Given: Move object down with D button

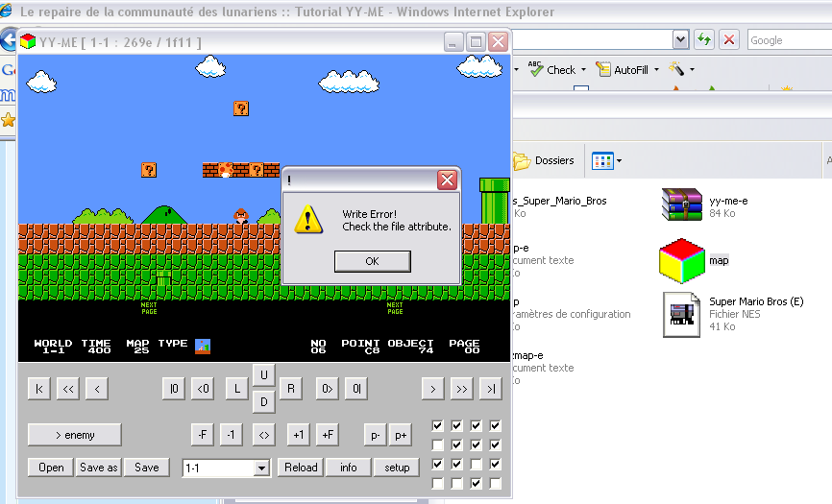Looking at the screenshot, I should pos(263,402).
